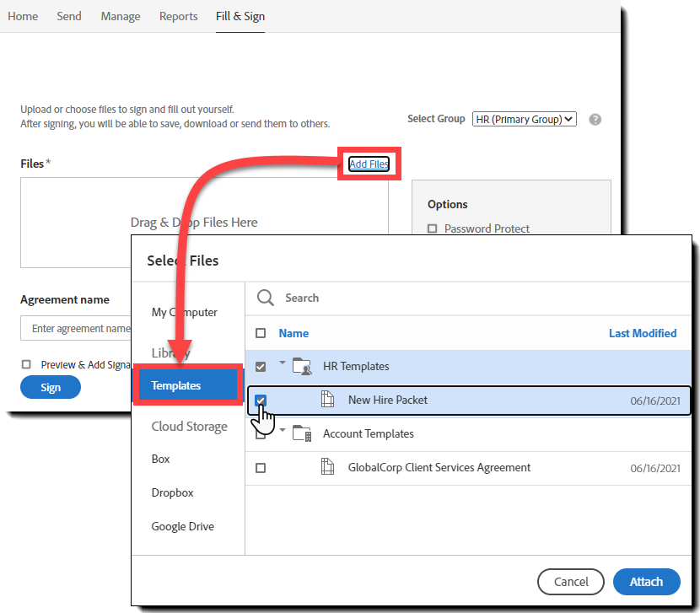Click New Hire Packet date 06/16/2021

coord(655,401)
